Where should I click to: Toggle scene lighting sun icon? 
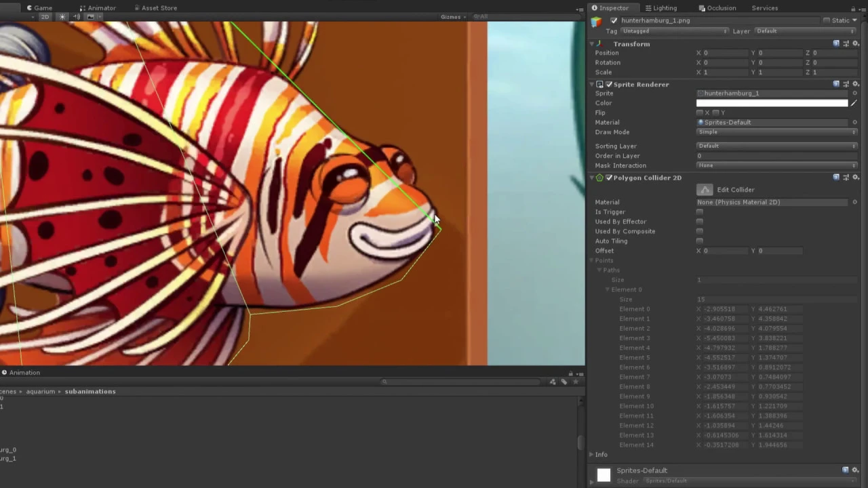pos(62,17)
